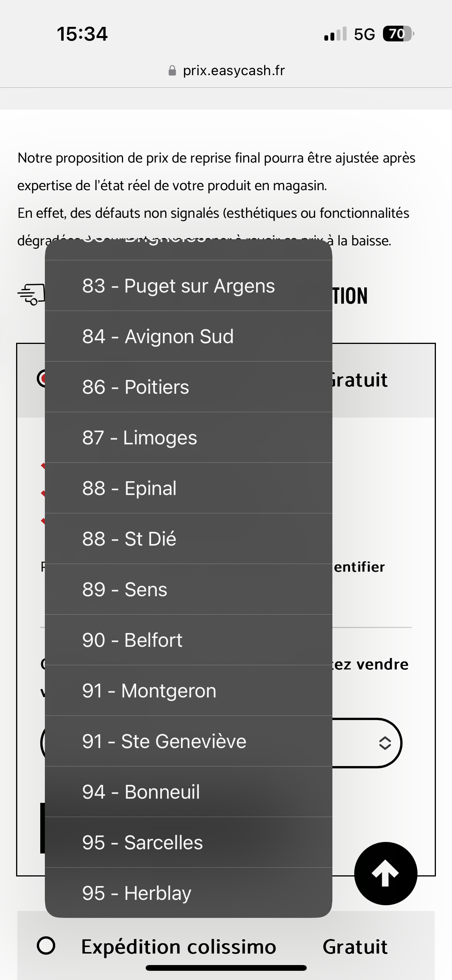
Task: Tap the delivery truck icon
Action: point(31,295)
